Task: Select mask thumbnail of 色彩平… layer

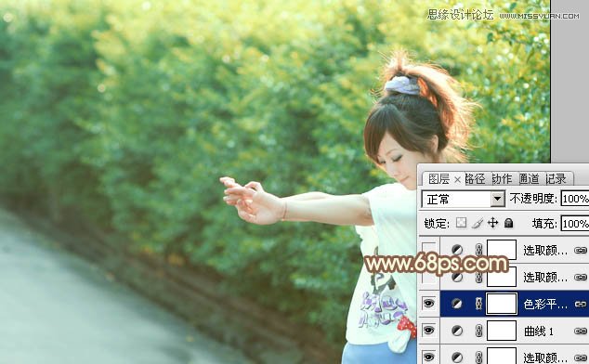Action: [x=502, y=304]
